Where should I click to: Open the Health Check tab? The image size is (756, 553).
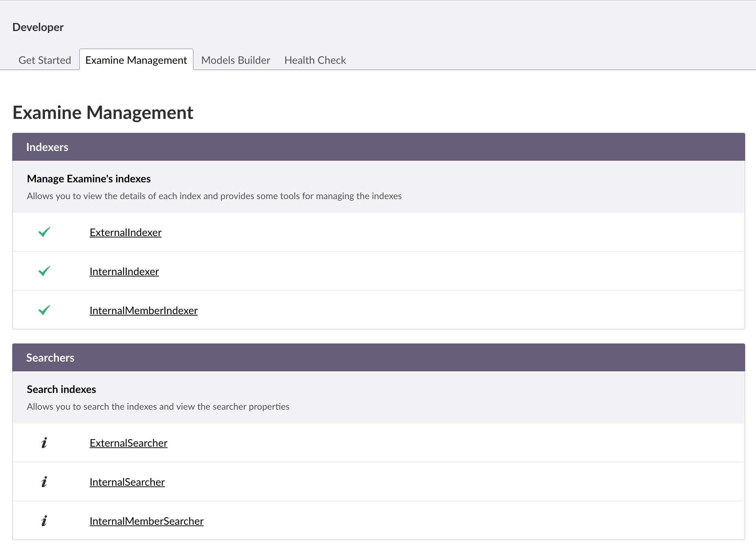point(315,60)
